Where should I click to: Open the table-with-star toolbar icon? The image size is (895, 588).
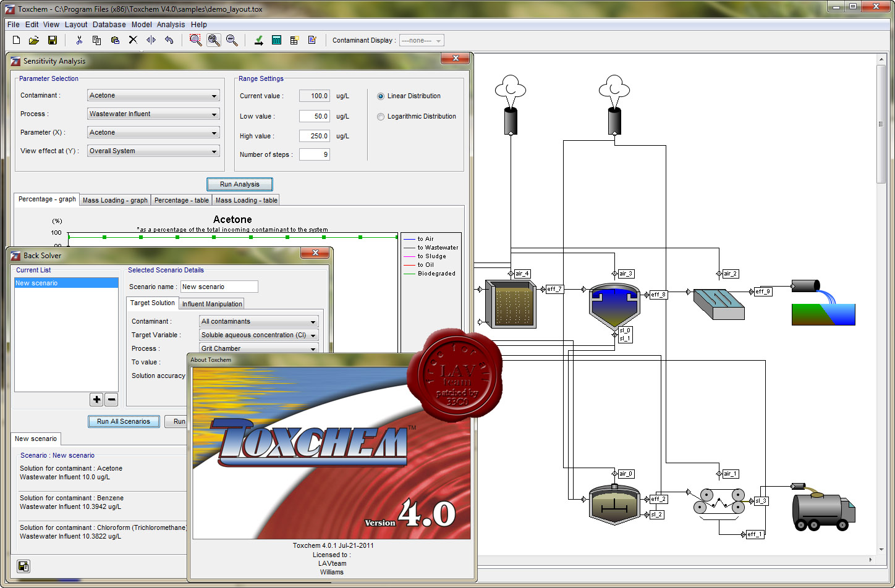pyautogui.click(x=294, y=40)
